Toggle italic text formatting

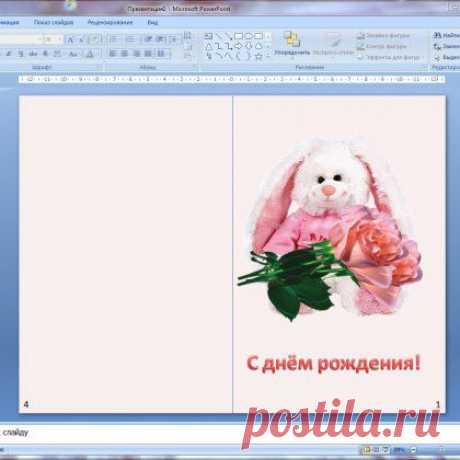click(9, 54)
